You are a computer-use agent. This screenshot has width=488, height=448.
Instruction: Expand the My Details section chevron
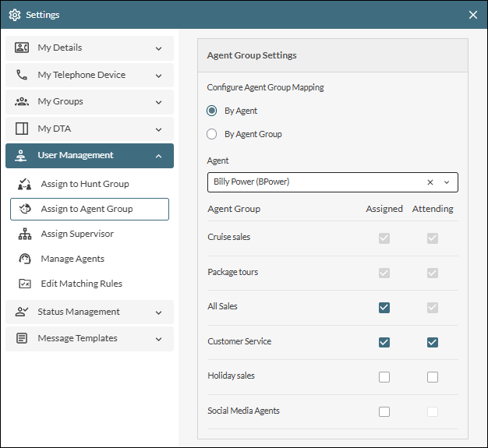[158, 48]
